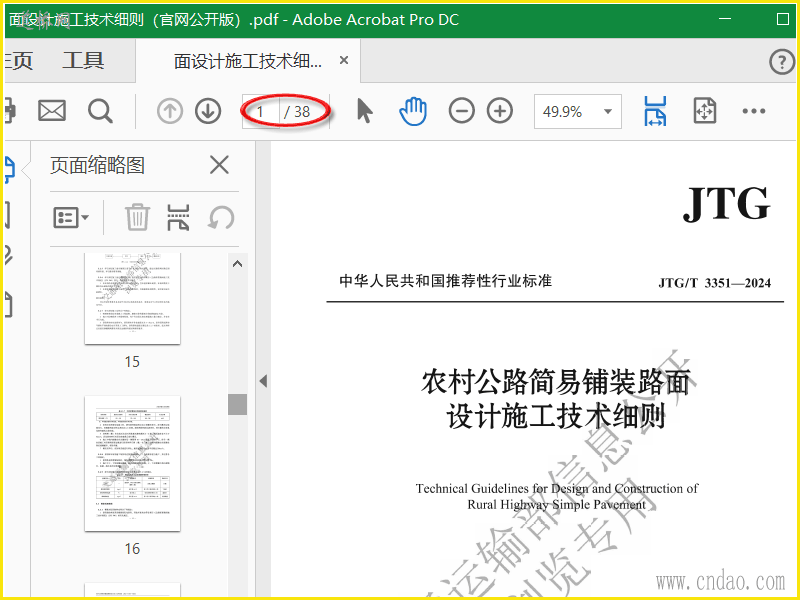
Task: Click the fit full page icon
Action: [705, 111]
